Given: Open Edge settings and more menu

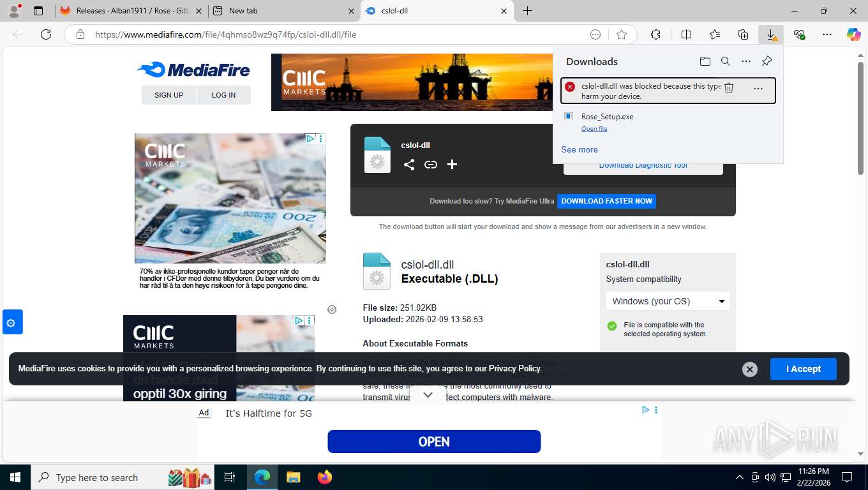Looking at the screenshot, I should [827, 34].
